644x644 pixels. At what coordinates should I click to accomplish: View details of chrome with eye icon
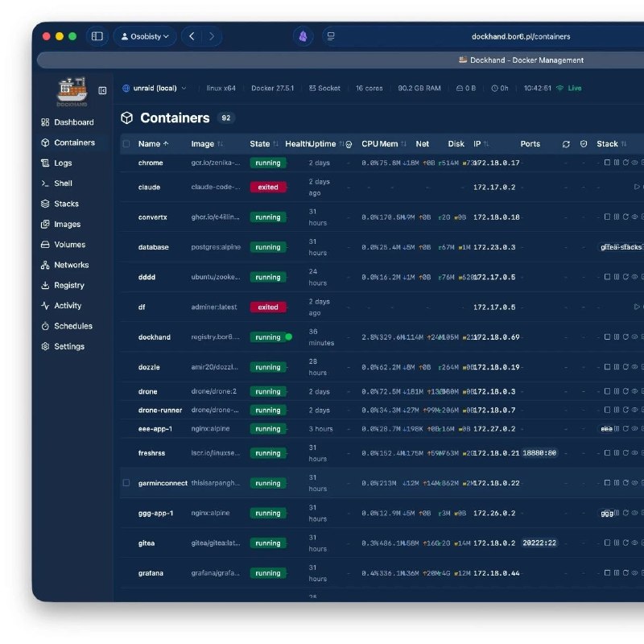[634, 163]
